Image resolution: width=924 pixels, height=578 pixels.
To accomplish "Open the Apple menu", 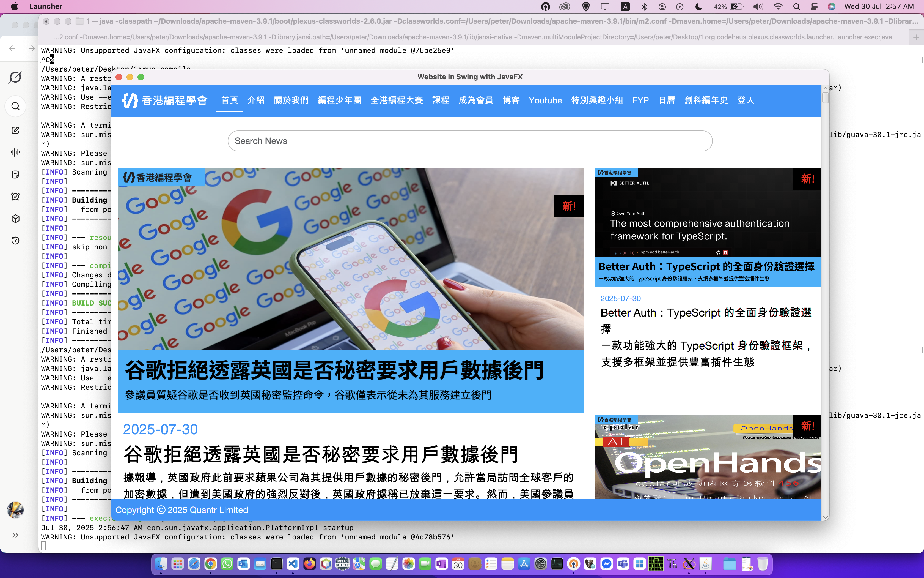I will pyautogui.click(x=15, y=7).
